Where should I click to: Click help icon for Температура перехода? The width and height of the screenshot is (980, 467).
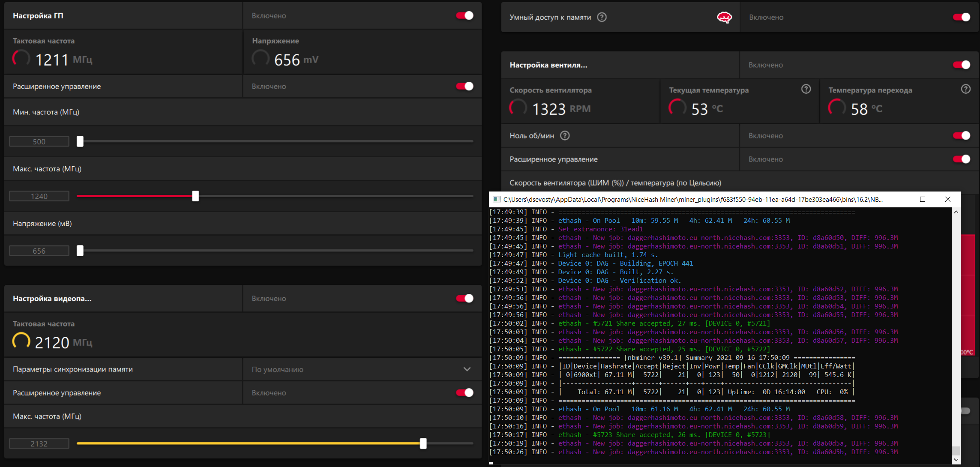pyautogui.click(x=965, y=89)
